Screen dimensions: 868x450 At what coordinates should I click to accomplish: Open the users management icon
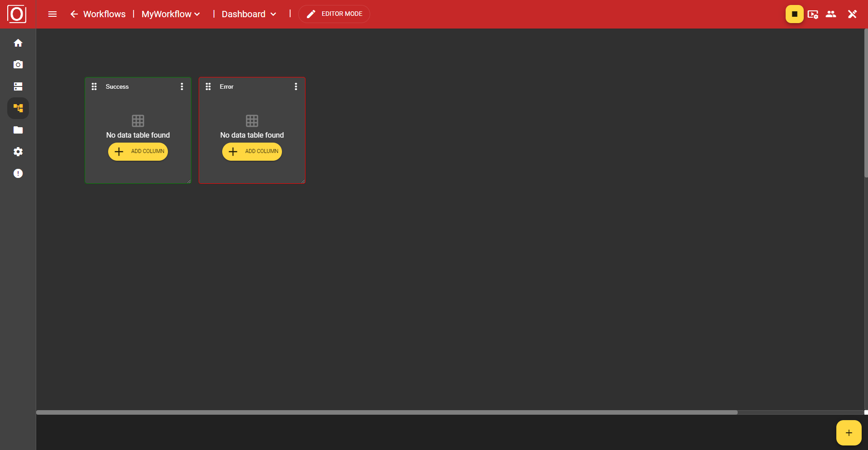click(x=831, y=14)
